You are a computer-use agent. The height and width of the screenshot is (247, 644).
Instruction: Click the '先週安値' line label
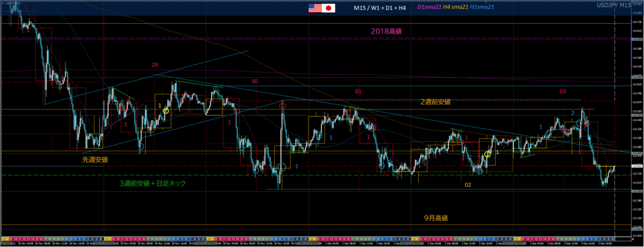(x=96, y=159)
